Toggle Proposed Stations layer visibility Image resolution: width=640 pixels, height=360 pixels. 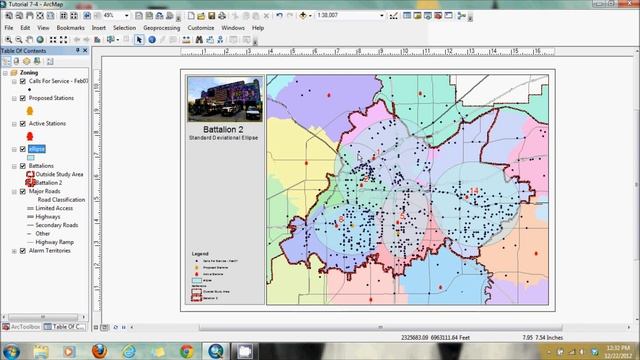click(23, 98)
